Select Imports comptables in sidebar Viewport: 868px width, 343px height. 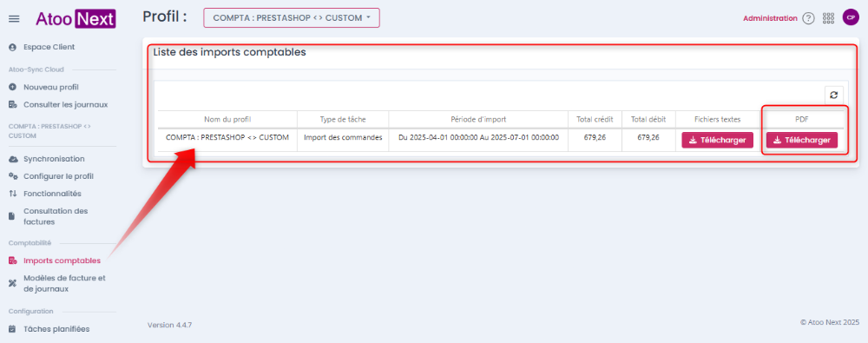[62, 261]
